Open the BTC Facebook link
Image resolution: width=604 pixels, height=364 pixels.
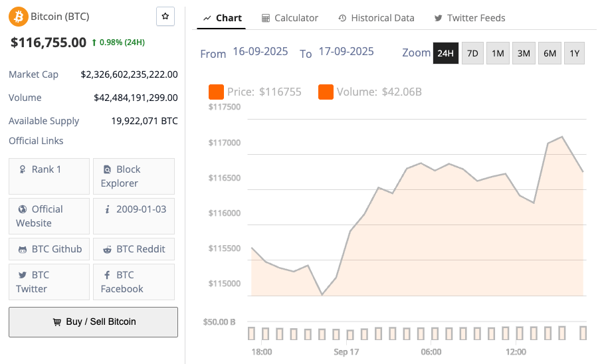click(x=134, y=282)
